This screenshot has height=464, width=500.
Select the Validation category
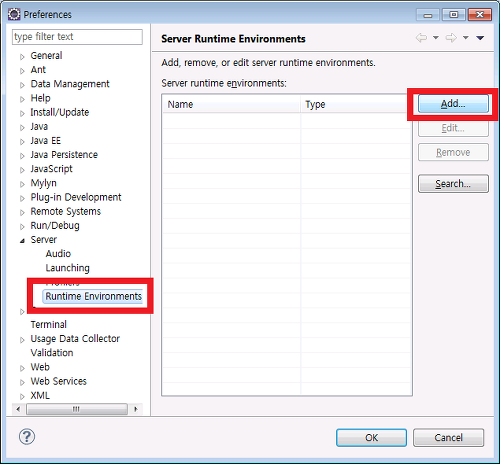(x=52, y=353)
